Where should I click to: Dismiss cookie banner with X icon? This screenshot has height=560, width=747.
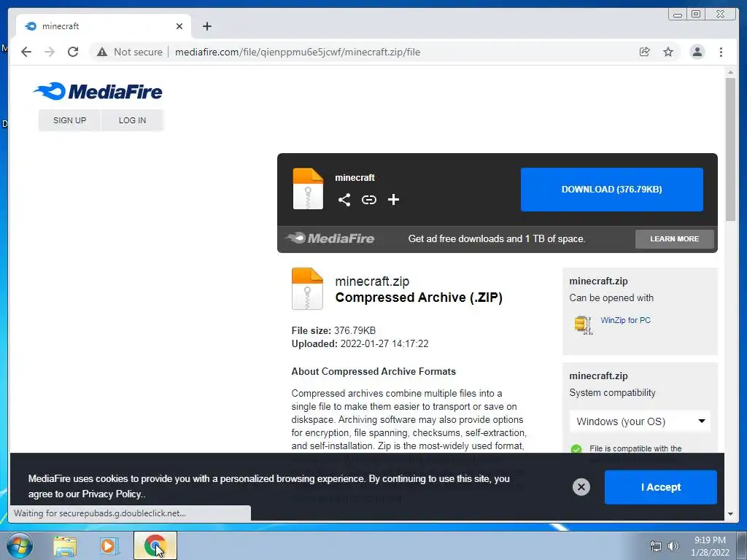581,486
